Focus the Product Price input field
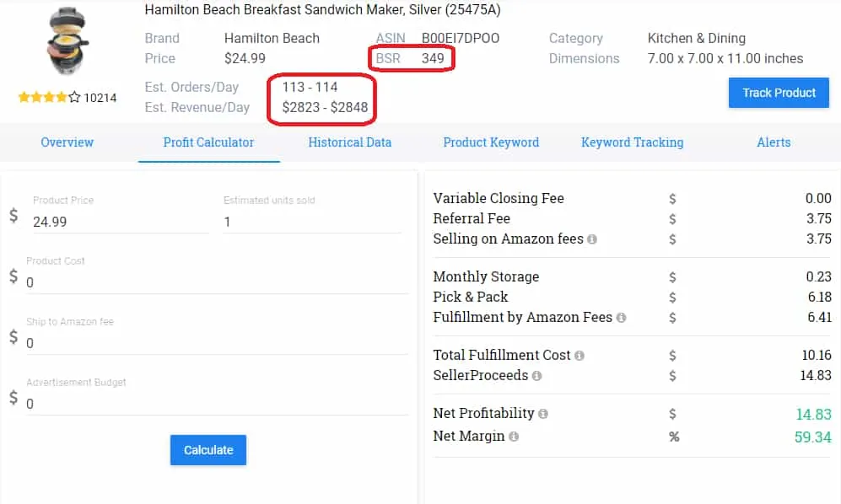Viewport: 841px width, 504px height. 118,222
